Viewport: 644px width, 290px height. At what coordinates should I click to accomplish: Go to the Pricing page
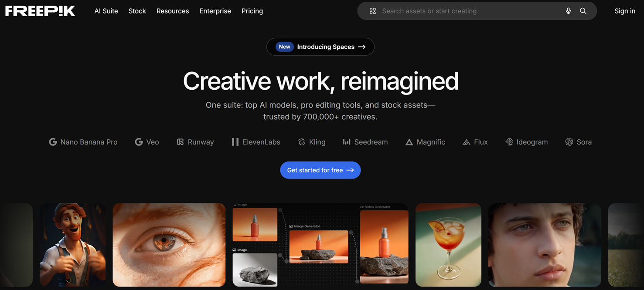[252, 11]
